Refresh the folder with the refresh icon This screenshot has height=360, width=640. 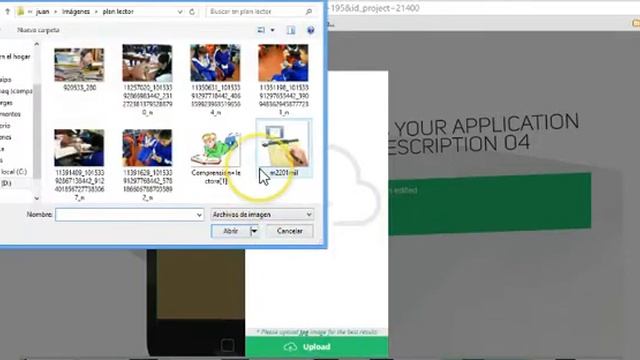pos(192,12)
